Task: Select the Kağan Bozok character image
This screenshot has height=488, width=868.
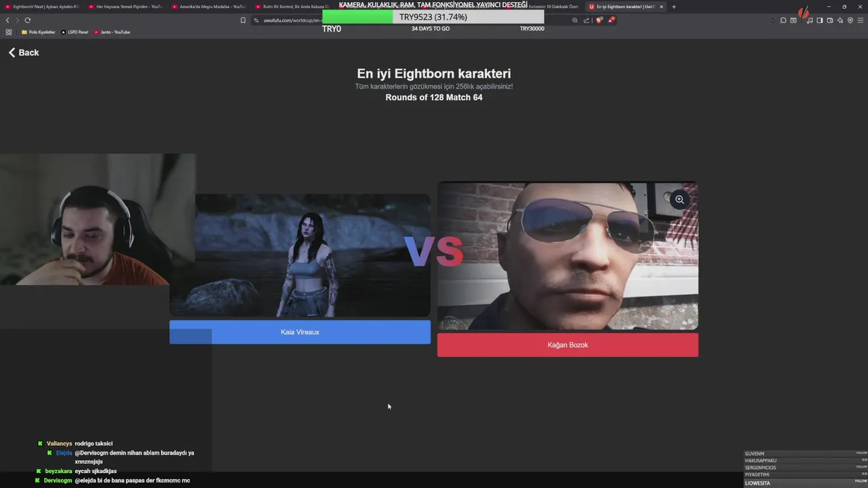Action: click(x=568, y=256)
